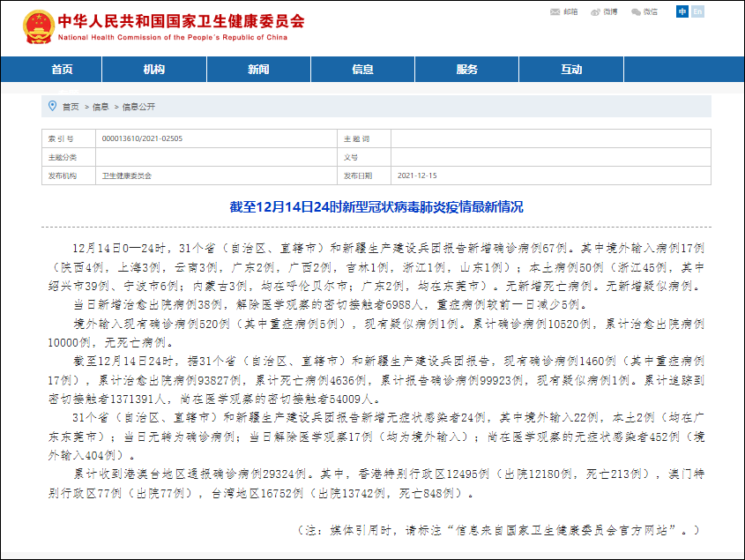Image resolution: width=745 pixels, height=560 pixels.
Task: Open the 服务 navigation menu
Action: [467, 69]
